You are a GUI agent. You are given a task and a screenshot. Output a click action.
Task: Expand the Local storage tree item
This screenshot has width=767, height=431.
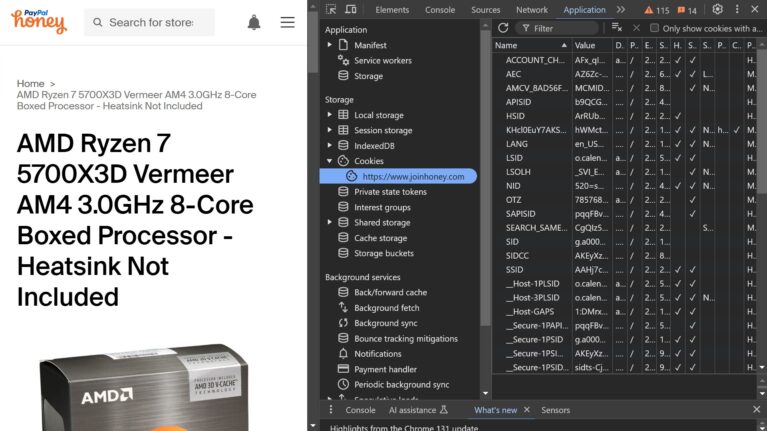[330, 115]
